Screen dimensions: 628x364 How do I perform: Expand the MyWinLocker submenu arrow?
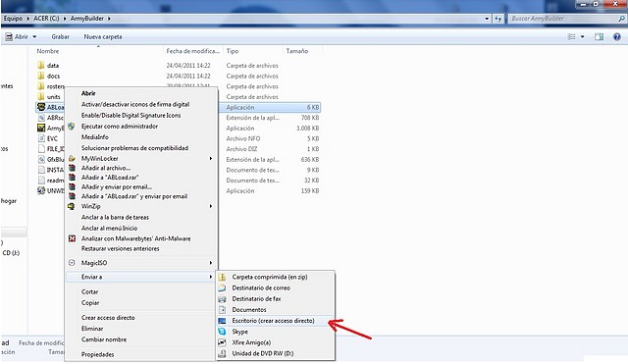[211, 159]
